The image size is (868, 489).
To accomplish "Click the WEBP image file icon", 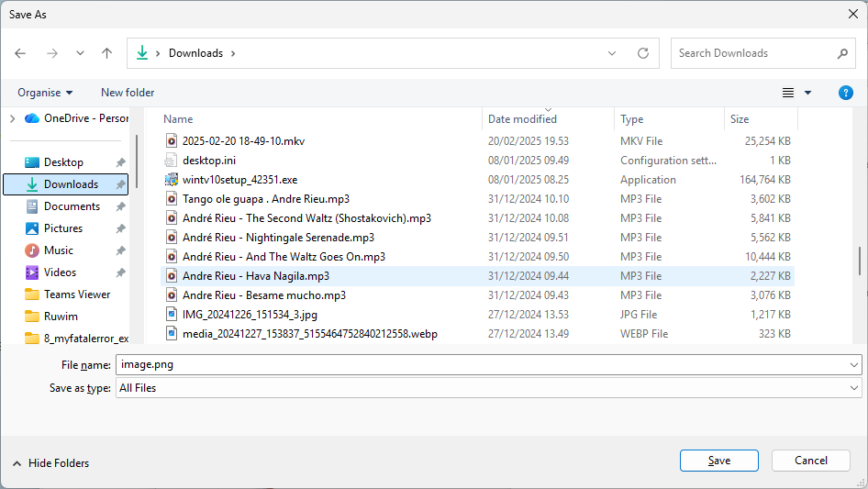I will click(x=172, y=333).
